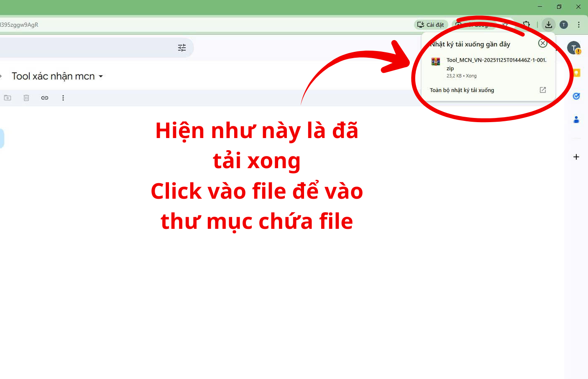Open the three-dot more actions menu

[x=63, y=98]
